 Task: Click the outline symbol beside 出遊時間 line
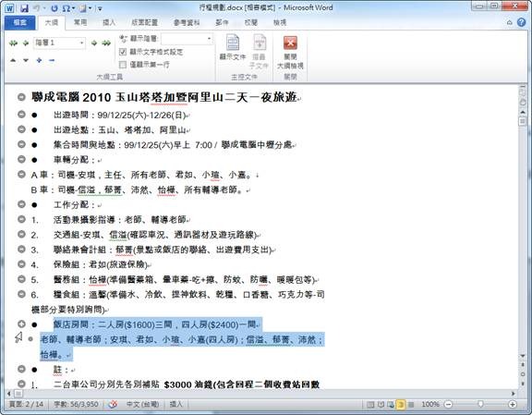(x=21, y=115)
